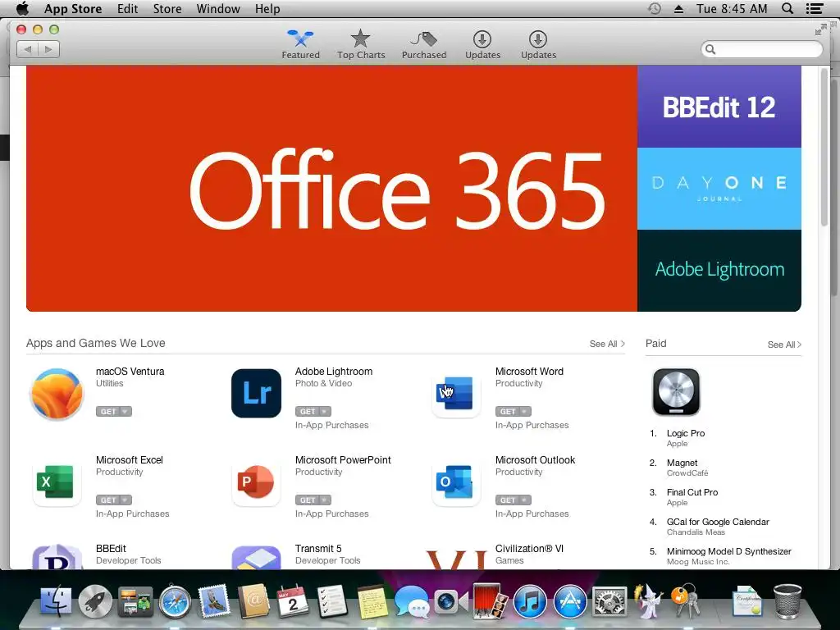Select Logic Pro in the Paid list
Screen dimensions: 840x630
686,433
